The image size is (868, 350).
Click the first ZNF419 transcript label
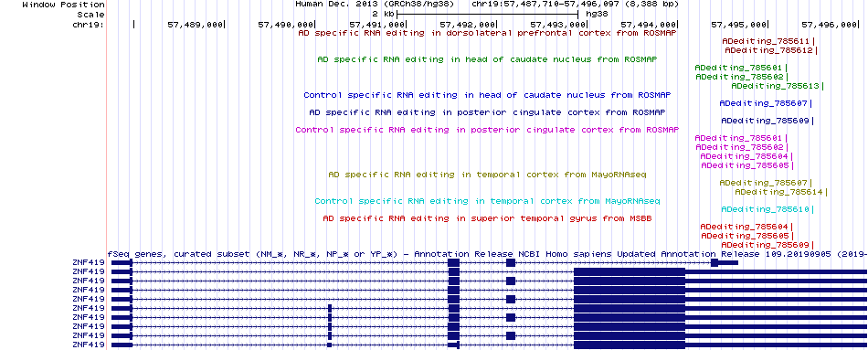point(89,262)
